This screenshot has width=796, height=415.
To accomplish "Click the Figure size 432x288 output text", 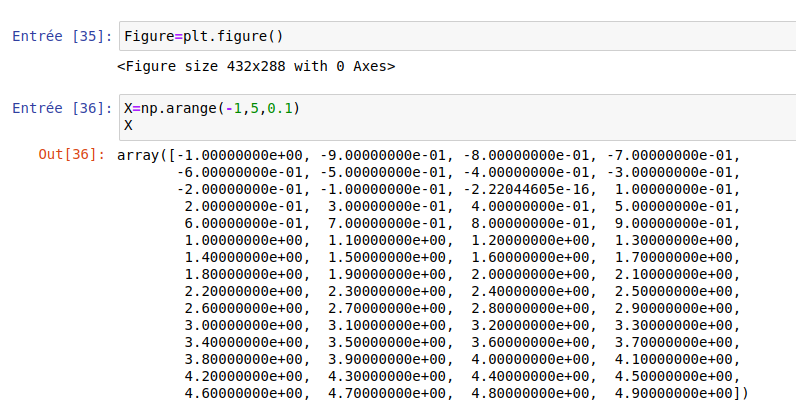I will 256,67.
